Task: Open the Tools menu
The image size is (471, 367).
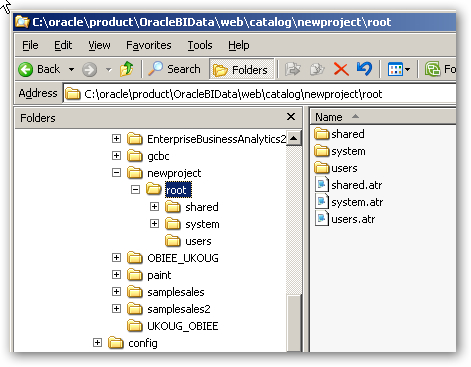Action: 200,45
